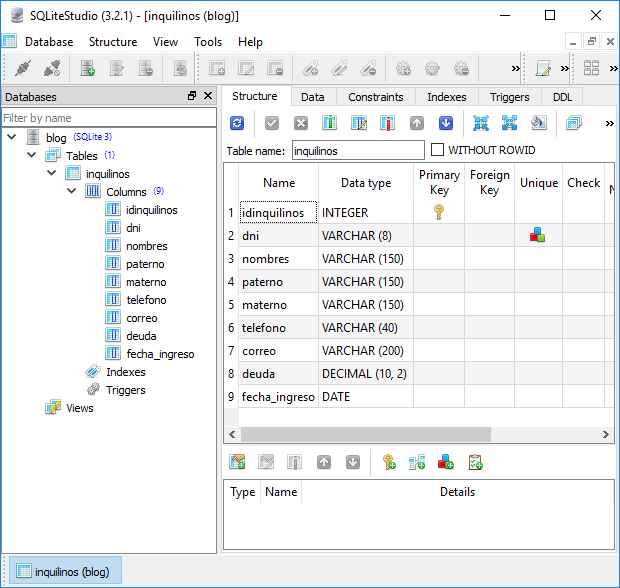Select the Indexes node in tree
Image resolution: width=620 pixels, height=588 pixels.
125,372
